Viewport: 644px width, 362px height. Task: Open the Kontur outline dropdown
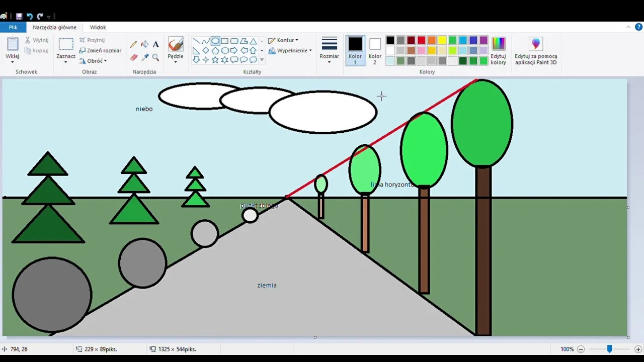[x=283, y=40]
